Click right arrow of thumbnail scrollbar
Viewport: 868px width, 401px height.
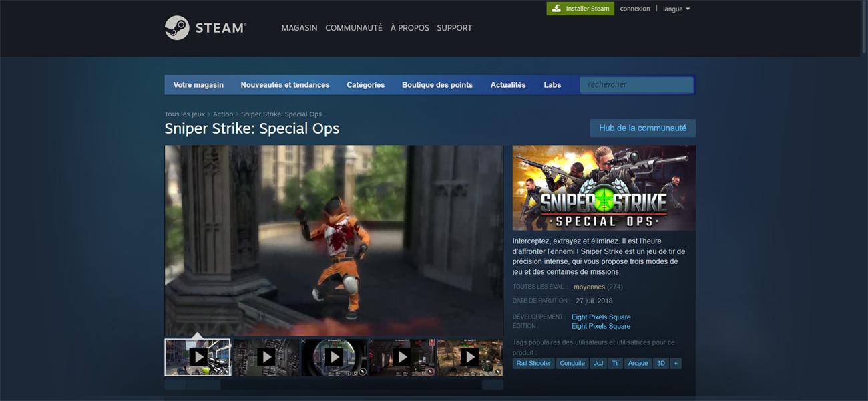493,384
